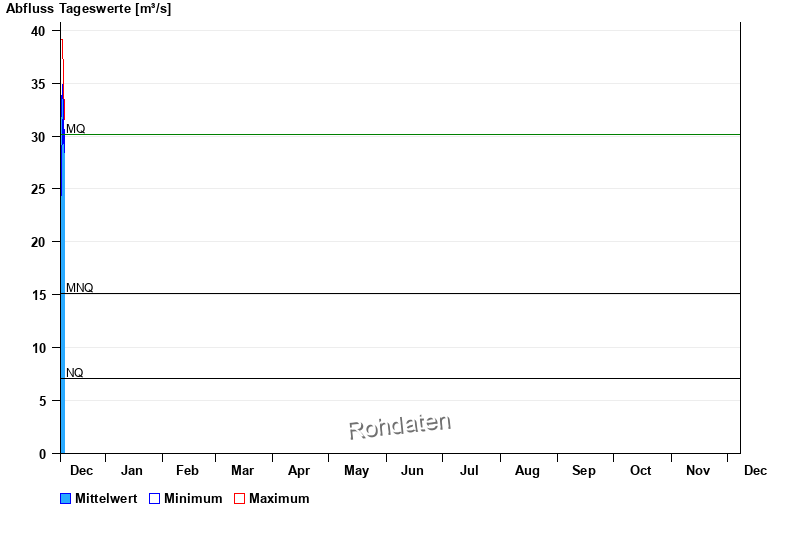Image resolution: width=800 pixels, height=550 pixels.
Task: Click the NQ line label
Action: point(75,373)
